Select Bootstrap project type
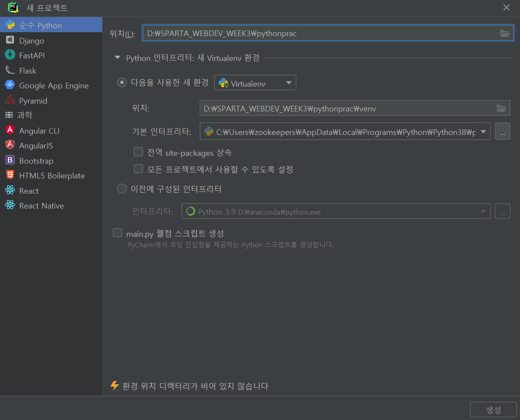This screenshot has width=520, height=420. click(x=51, y=161)
